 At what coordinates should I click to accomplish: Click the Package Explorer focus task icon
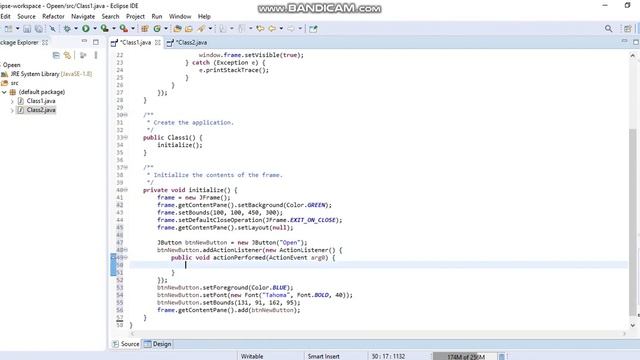(83, 55)
